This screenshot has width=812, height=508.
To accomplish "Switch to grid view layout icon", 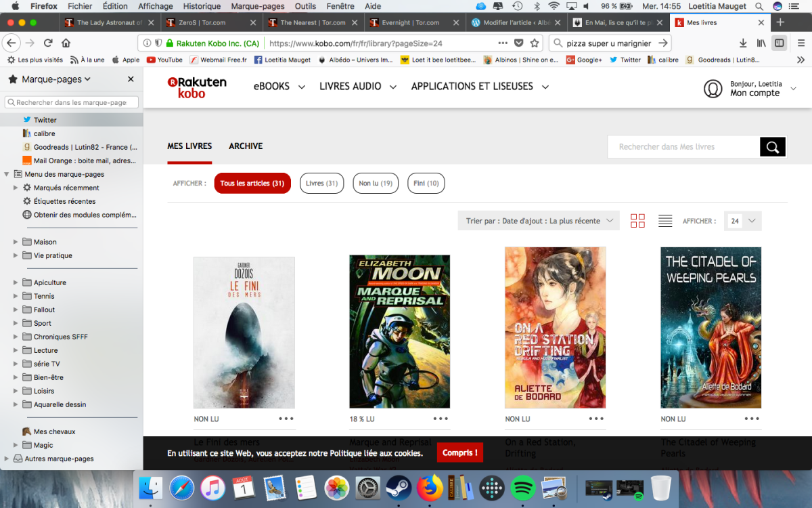I will pyautogui.click(x=637, y=221).
